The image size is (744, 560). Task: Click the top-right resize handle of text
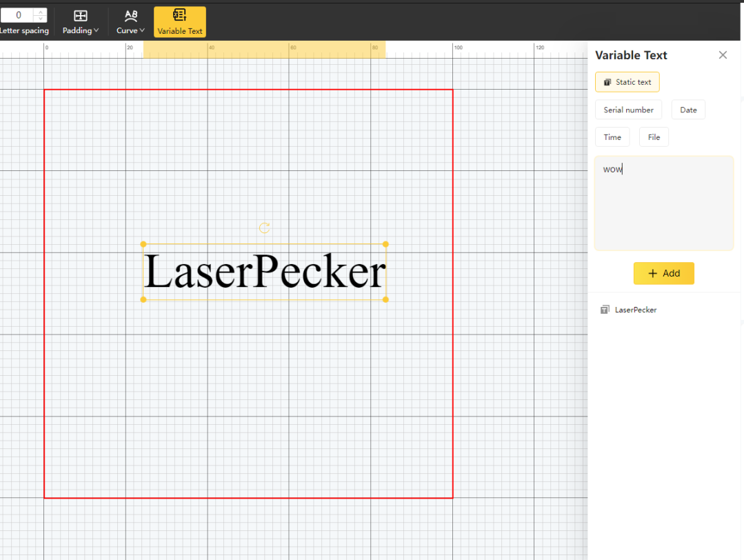click(385, 244)
